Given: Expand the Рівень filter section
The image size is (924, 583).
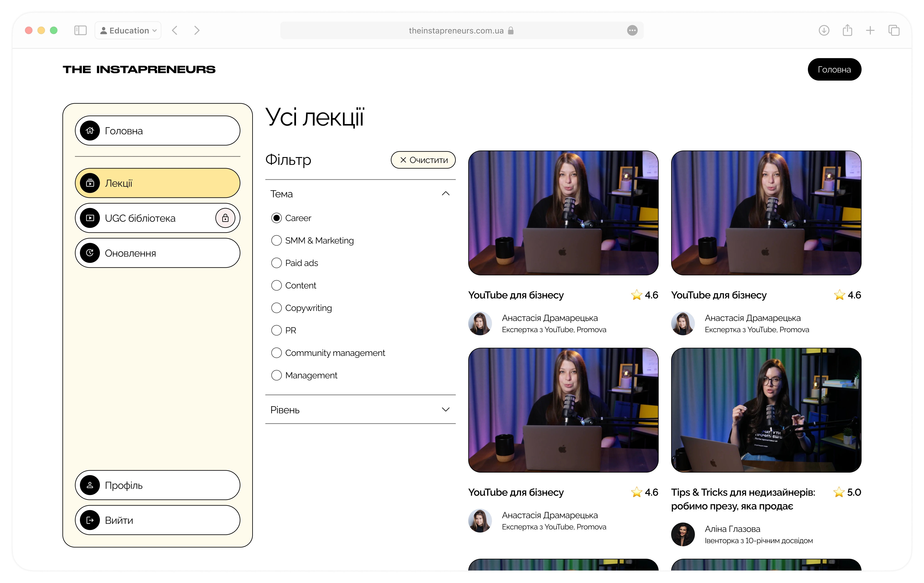Looking at the screenshot, I should (x=446, y=410).
